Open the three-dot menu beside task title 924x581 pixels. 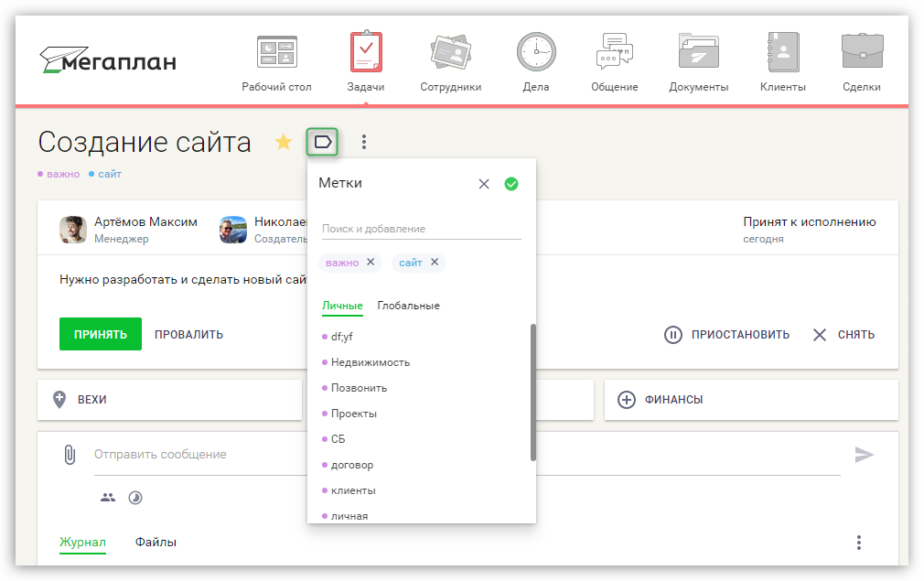(364, 142)
